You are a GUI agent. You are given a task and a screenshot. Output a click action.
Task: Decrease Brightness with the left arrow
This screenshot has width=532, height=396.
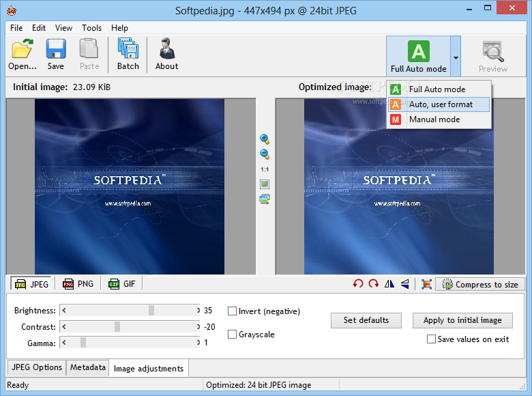[64, 310]
